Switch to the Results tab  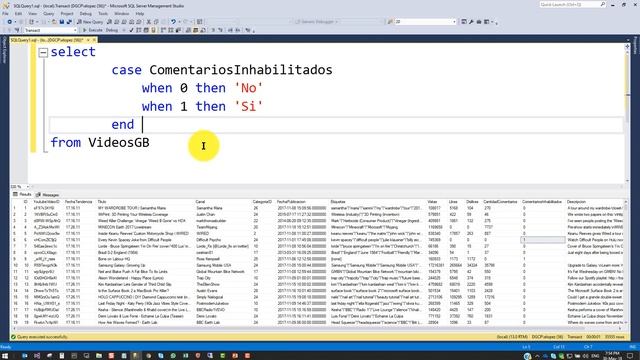click(22, 195)
